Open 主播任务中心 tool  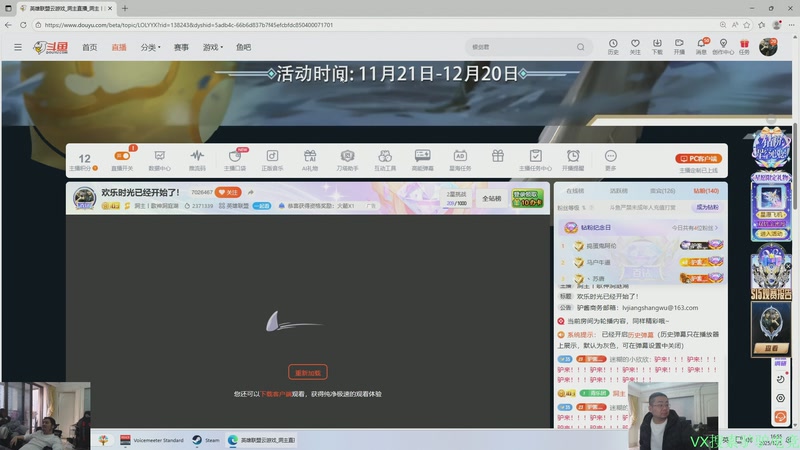pos(535,160)
